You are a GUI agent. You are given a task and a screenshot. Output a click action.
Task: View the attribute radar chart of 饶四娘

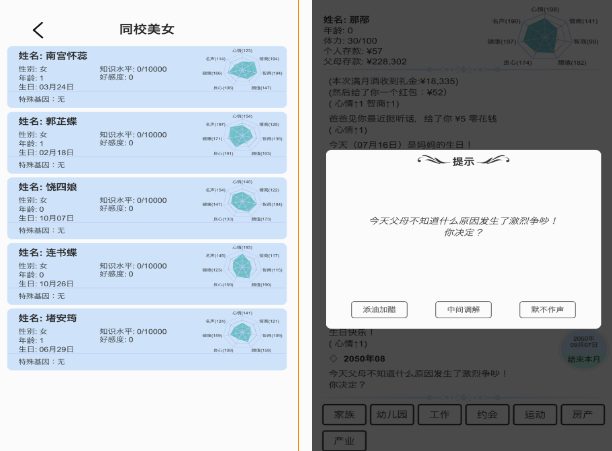point(241,204)
